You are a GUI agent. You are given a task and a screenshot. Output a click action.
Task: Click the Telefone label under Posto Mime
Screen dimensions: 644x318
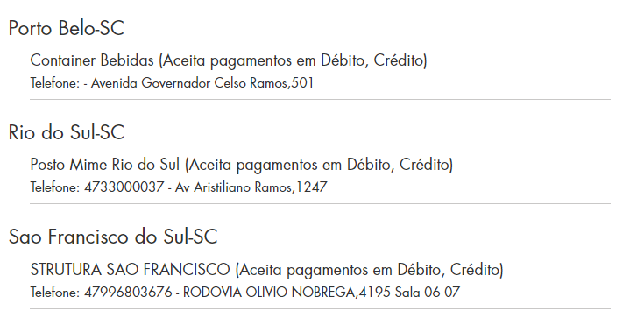pos(55,187)
